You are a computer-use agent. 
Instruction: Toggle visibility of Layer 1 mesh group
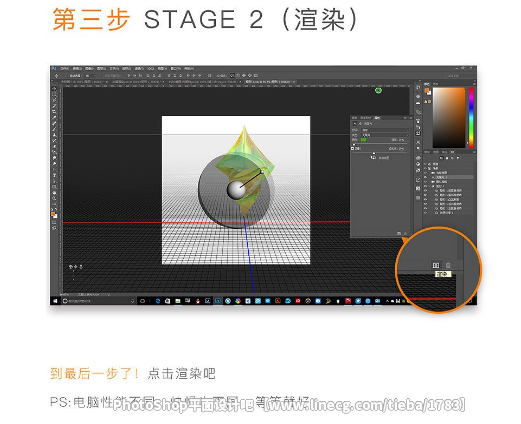pos(425,186)
